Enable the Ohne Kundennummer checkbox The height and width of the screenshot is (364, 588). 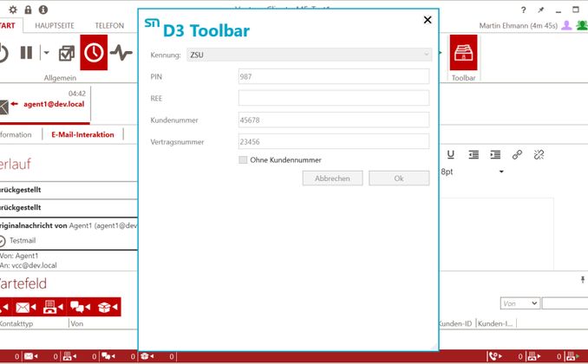tap(243, 159)
